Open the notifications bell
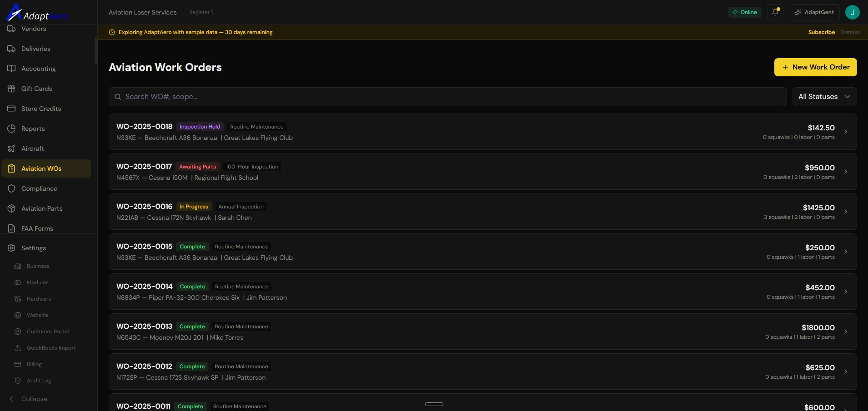Screen dimensions: 868x411 pyautogui.click(x=775, y=12)
